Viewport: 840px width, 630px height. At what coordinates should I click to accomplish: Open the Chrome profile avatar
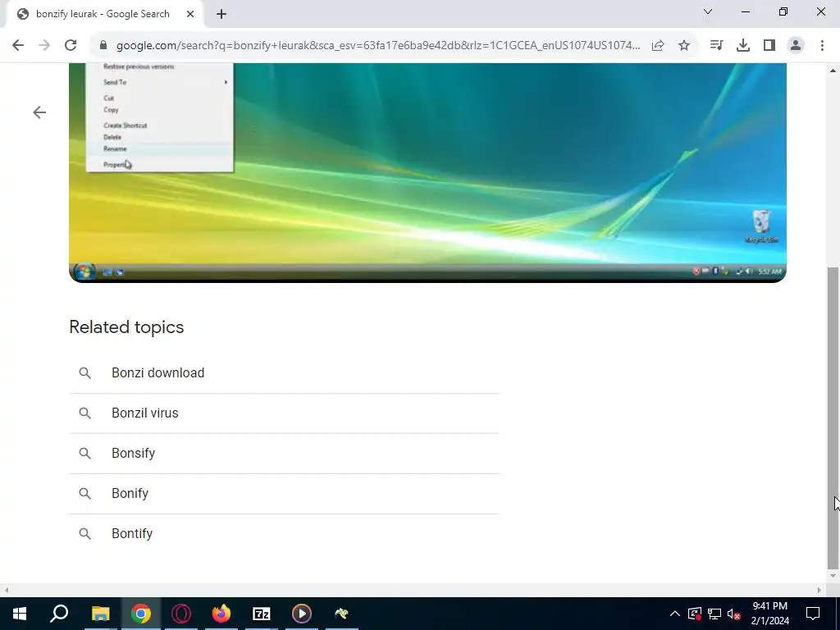[x=796, y=46]
